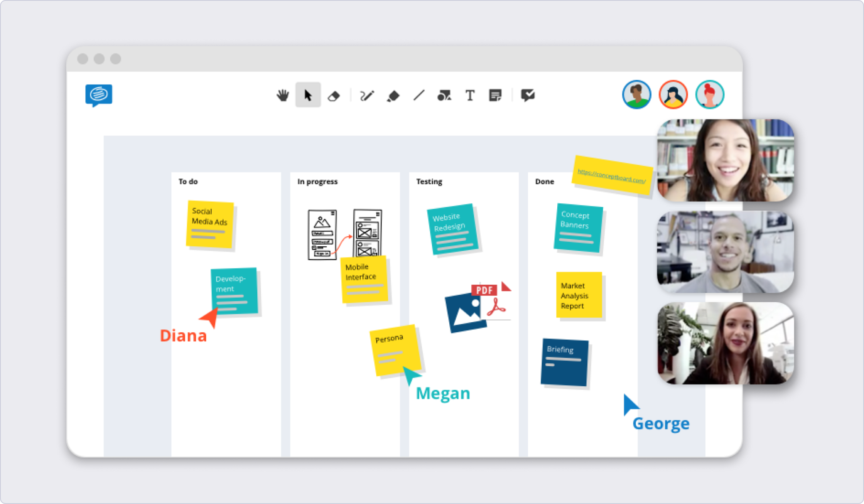Select the Sticky note tool
This screenshot has height=504, width=864.
(496, 95)
